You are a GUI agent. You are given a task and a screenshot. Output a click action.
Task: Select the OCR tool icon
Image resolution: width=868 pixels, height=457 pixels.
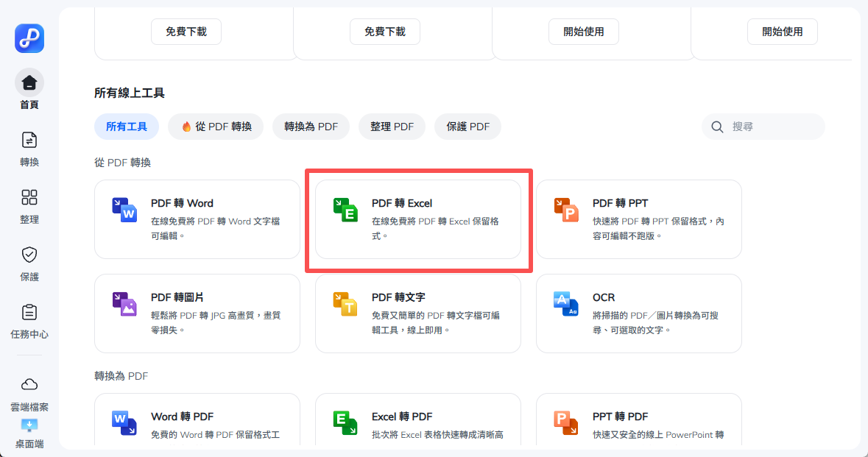(566, 304)
